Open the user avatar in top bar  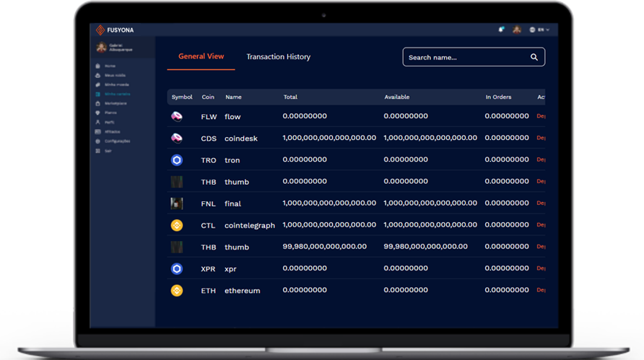click(x=517, y=30)
